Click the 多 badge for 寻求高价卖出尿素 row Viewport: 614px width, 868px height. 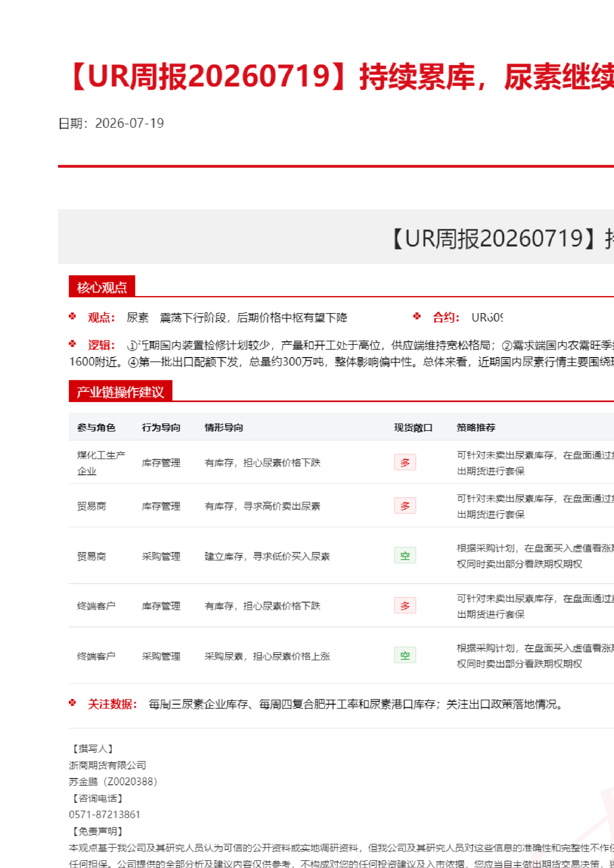405,506
